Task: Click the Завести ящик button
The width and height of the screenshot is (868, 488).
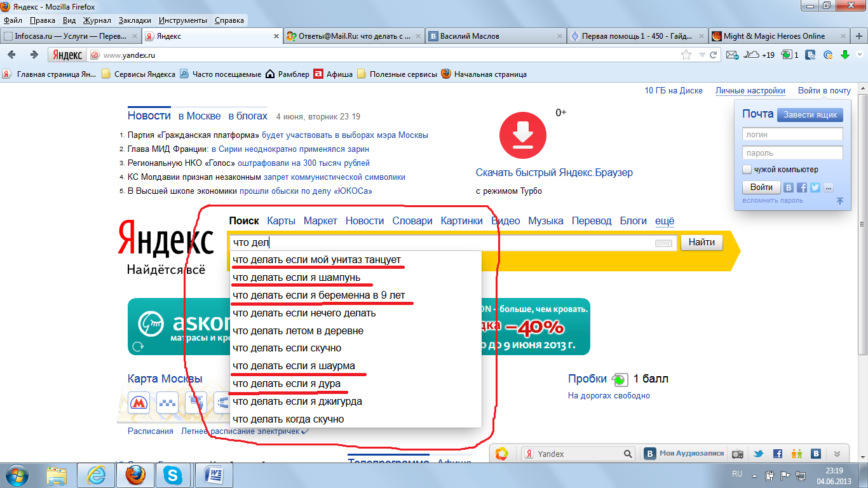Action: point(810,115)
